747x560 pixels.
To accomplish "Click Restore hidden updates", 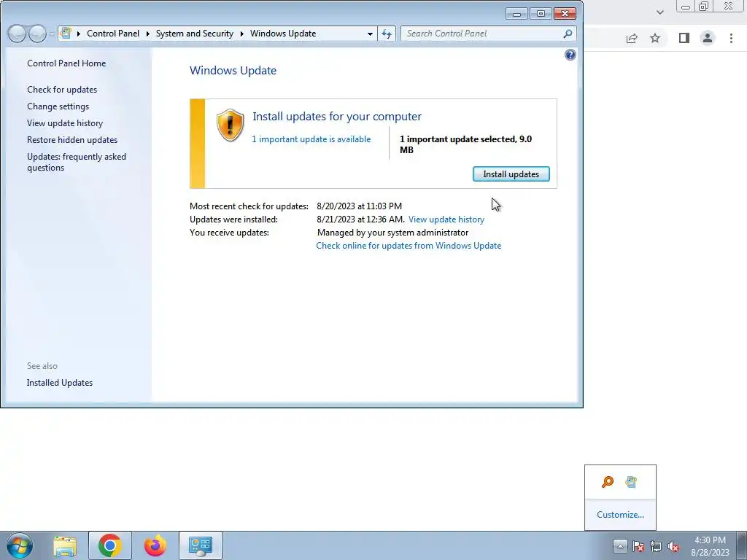I will (72, 139).
